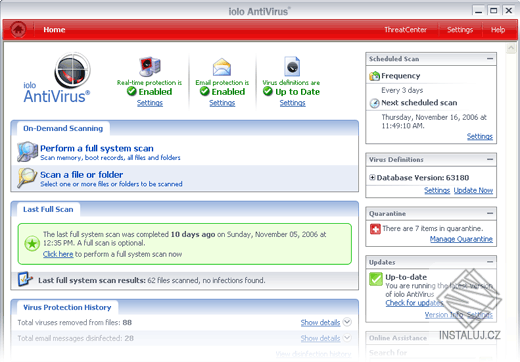Expand chevron beside viruses removed Show details
Screen dimensions: 520x362
coord(347,322)
